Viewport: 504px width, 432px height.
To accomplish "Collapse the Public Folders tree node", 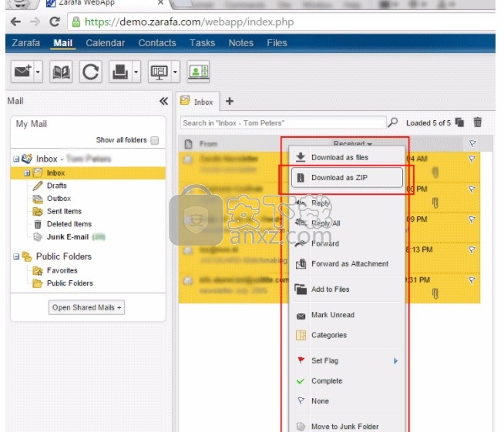I will tap(17, 256).
